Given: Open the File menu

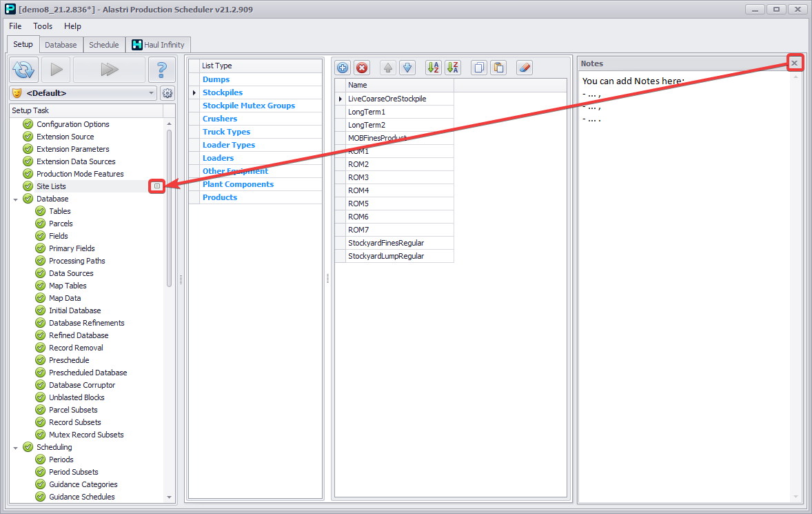Looking at the screenshot, I should coord(15,26).
